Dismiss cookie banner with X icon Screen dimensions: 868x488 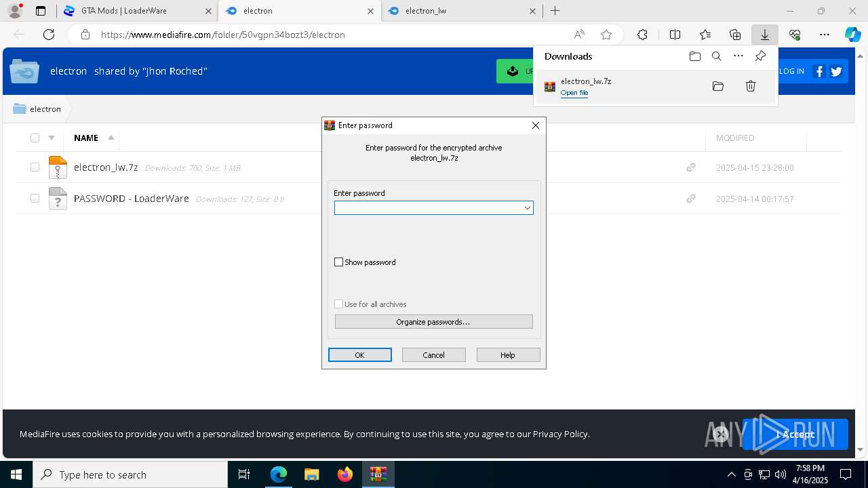click(x=721, y=434)
